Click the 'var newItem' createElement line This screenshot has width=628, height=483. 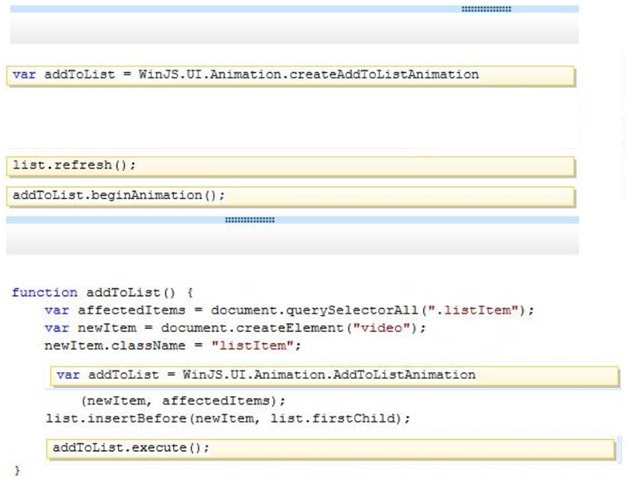[x=235, y=328]
